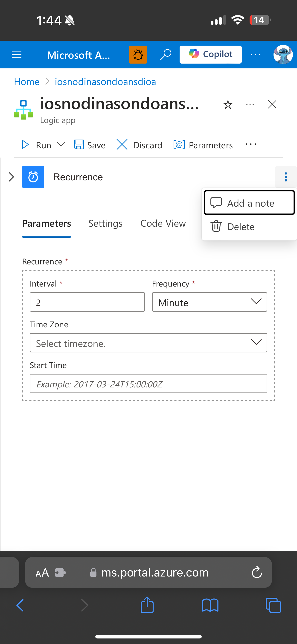Viewport: 297px width, 644px height.
Task: Open the Select timezone dropdown
Action: 148,343
